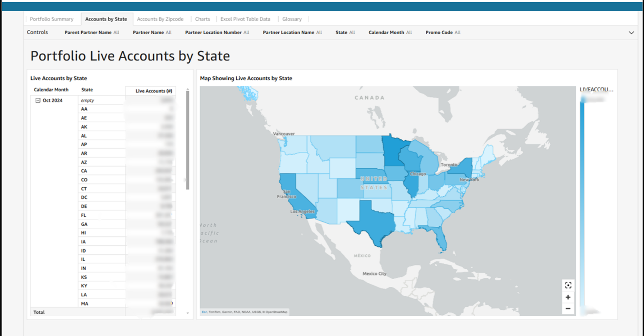The image size is (644, 336).
Task: Open the Glossary tab
Action: [x=292, y=19]
